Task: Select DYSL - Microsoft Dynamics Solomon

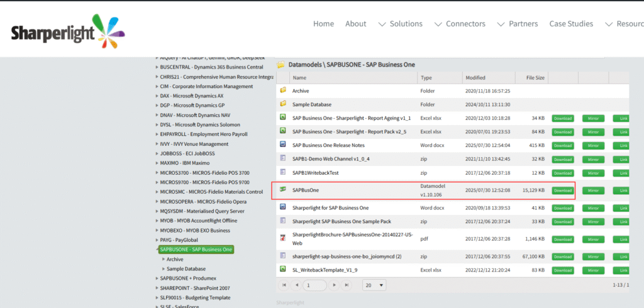Action: coord(200,125)
